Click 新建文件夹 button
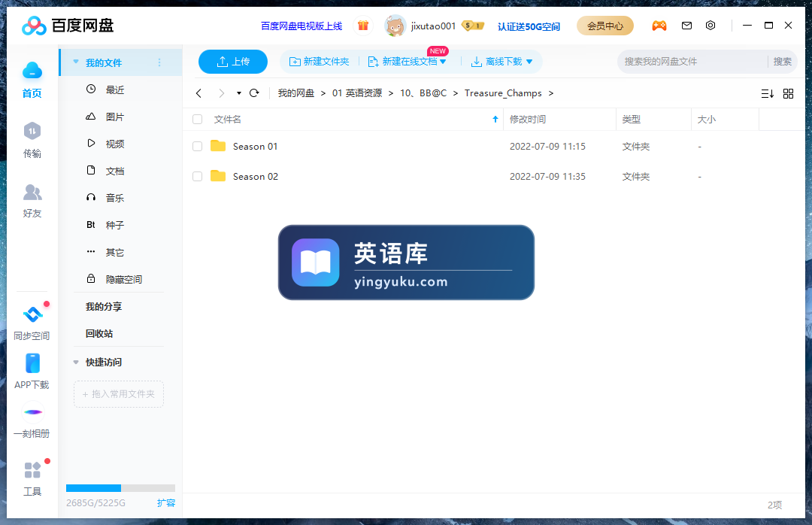Image resolution: width=812 pixels, height=525 pixels. coord(319,62)
